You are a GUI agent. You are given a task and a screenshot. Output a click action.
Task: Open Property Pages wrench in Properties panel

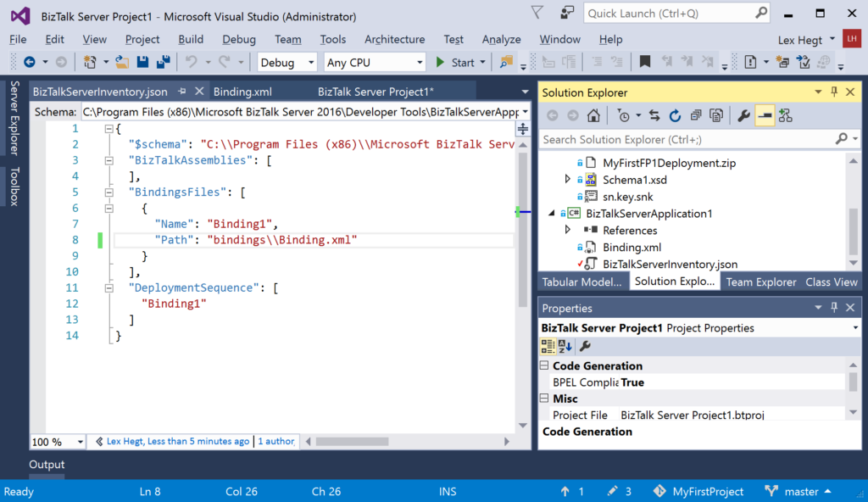coord(585,346)
